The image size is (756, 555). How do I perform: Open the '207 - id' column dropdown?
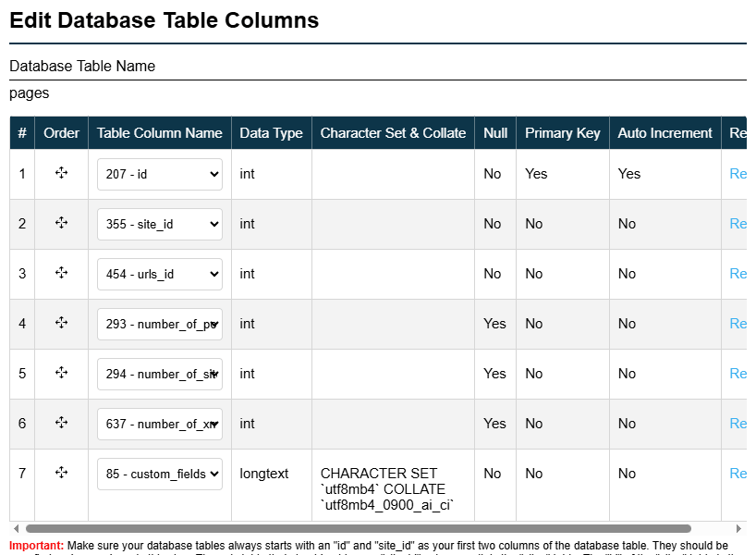160,174
